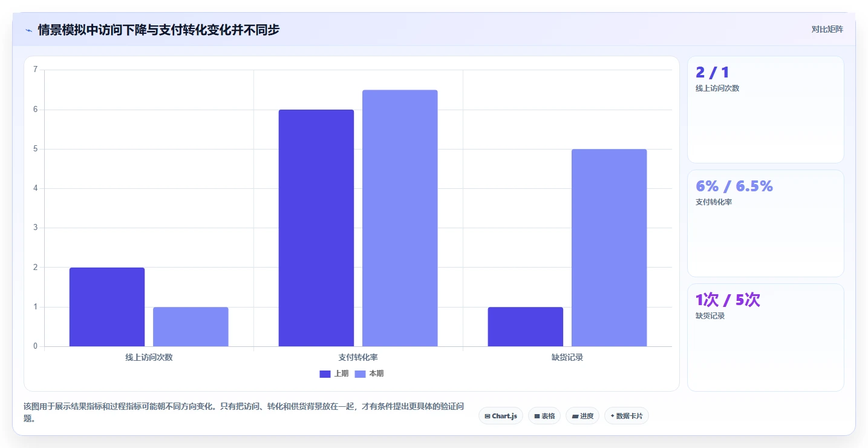Click the 缺货记录 x-axis label
The height and width of the screenshot is (448, 868).
point(567,357)
